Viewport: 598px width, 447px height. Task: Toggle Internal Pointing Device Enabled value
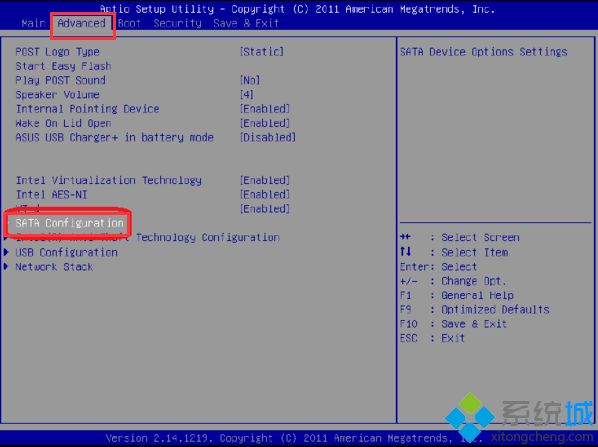265,109
